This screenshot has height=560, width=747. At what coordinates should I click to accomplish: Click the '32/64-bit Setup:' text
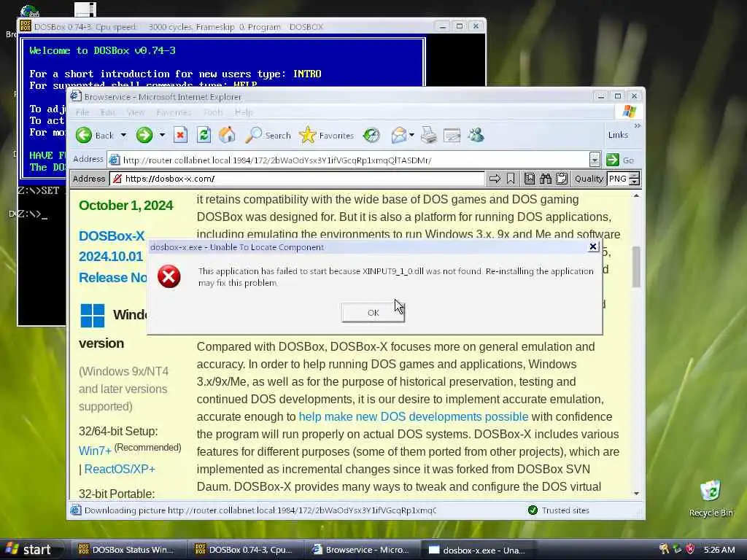pyautogui.click(x=118, y=432)
